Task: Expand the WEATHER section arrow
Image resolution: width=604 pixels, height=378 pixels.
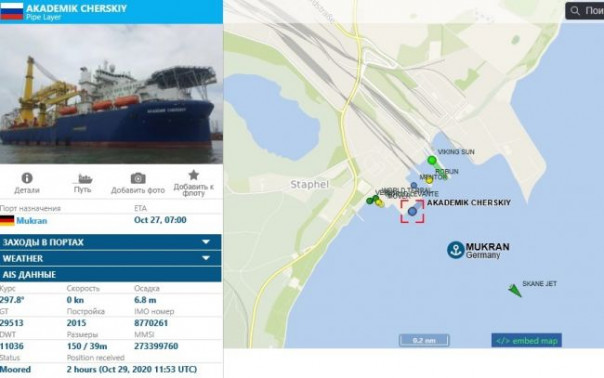Action: 206,258
